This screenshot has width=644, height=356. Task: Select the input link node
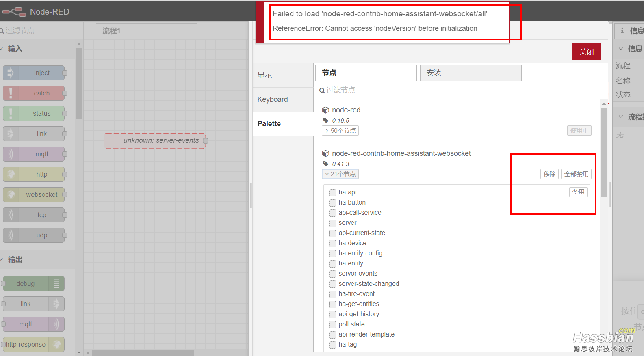click(34, 134)
